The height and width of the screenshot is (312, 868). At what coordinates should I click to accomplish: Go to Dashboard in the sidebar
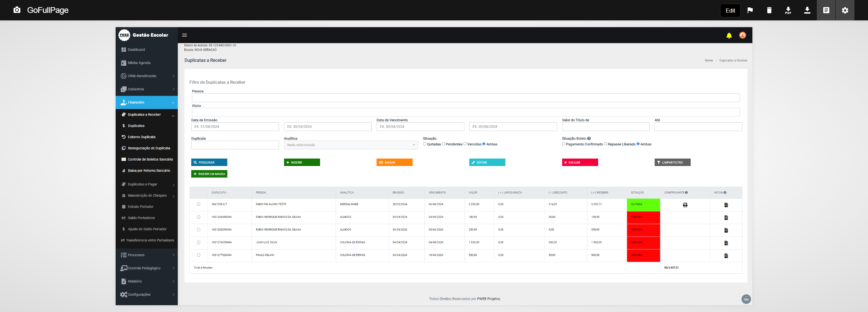[x=136, y=50]
